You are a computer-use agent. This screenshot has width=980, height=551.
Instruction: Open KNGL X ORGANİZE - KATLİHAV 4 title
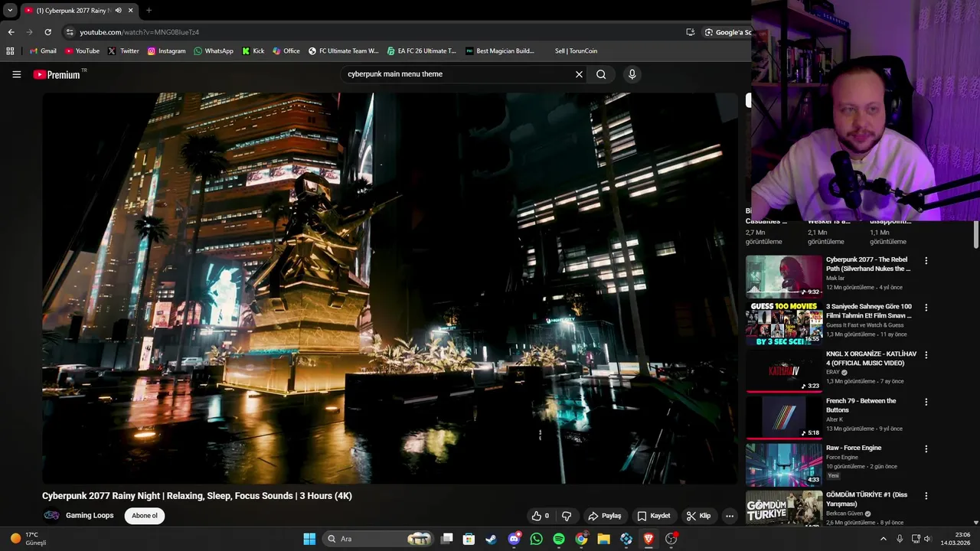tap(871, 359)
